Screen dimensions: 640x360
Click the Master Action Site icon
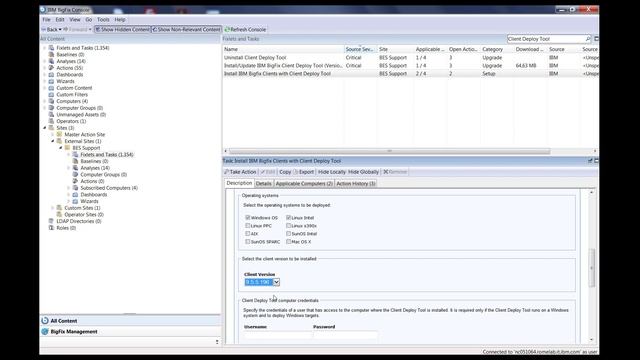(60, 134)
